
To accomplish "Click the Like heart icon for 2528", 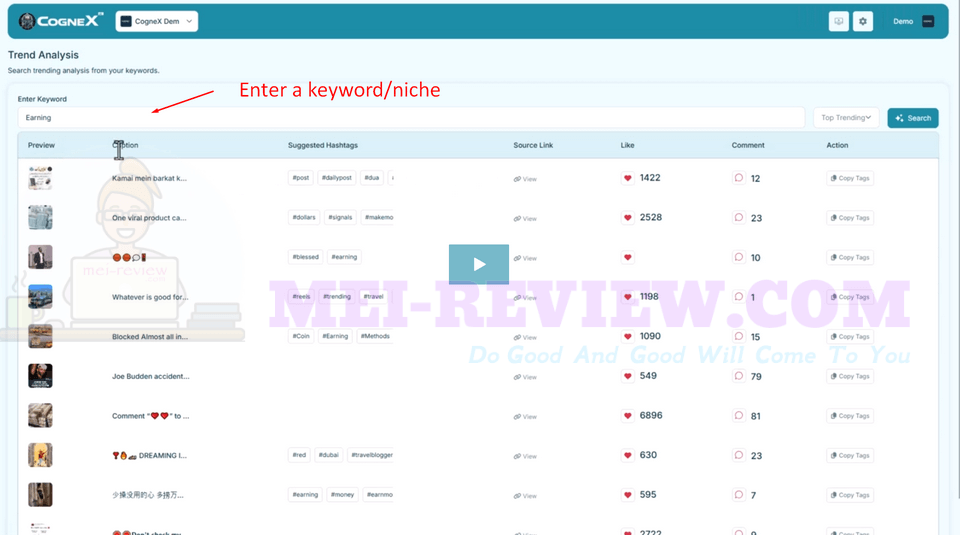I will [628, 217].
